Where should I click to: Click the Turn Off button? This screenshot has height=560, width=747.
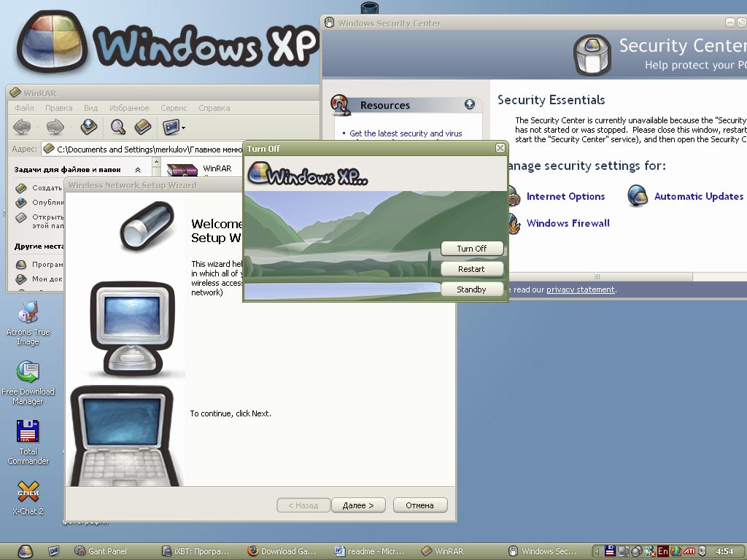[472, 249]
